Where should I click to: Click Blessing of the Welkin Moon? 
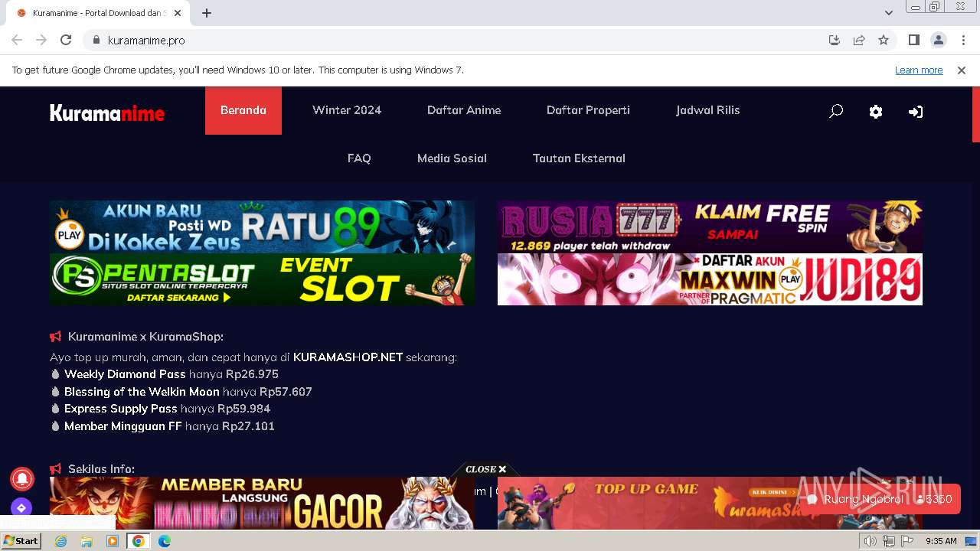point(142,392)
